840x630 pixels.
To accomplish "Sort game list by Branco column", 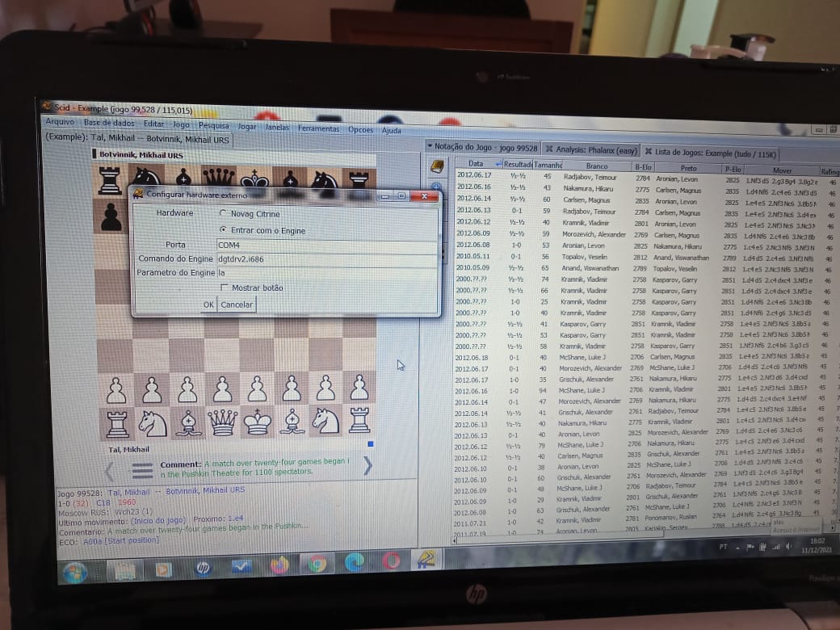I will (x=596, y=166).
